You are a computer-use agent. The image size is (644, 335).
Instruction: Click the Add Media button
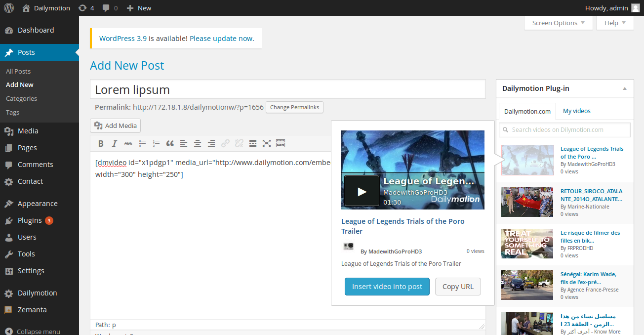pyautogui.click(x=116, y=126)
